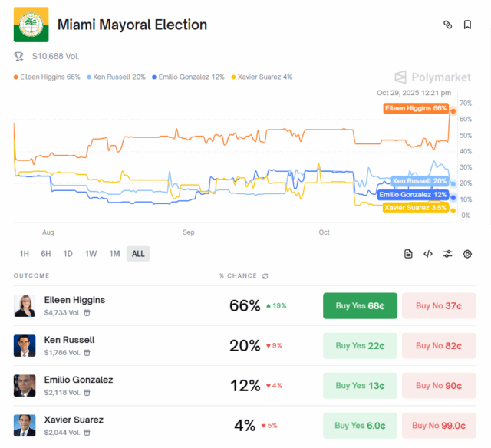This screenshot has height=448, width=491.
Task: Bookmark the Miami Mayoral Election market
Action: pos(467,25)
